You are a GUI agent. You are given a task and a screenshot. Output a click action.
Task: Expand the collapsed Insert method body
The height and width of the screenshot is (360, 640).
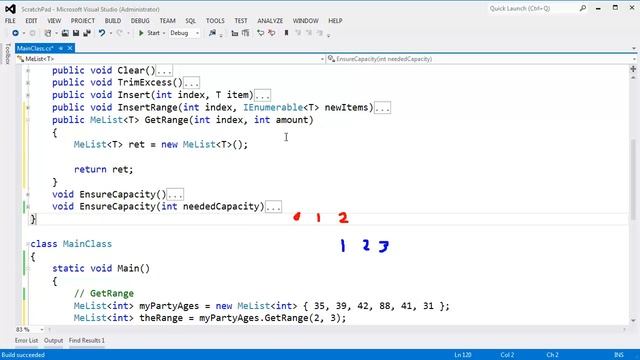tap(262, 96)
